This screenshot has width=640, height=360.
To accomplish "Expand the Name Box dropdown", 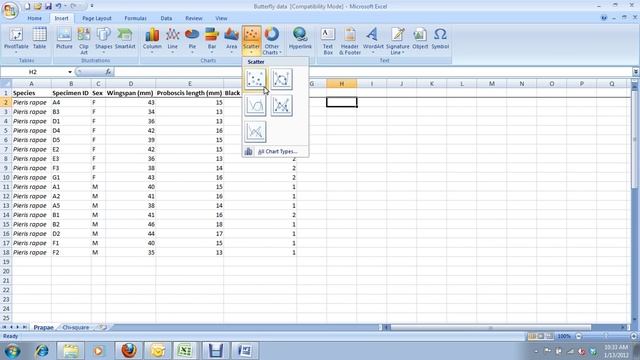I will (x=70, y=72).
